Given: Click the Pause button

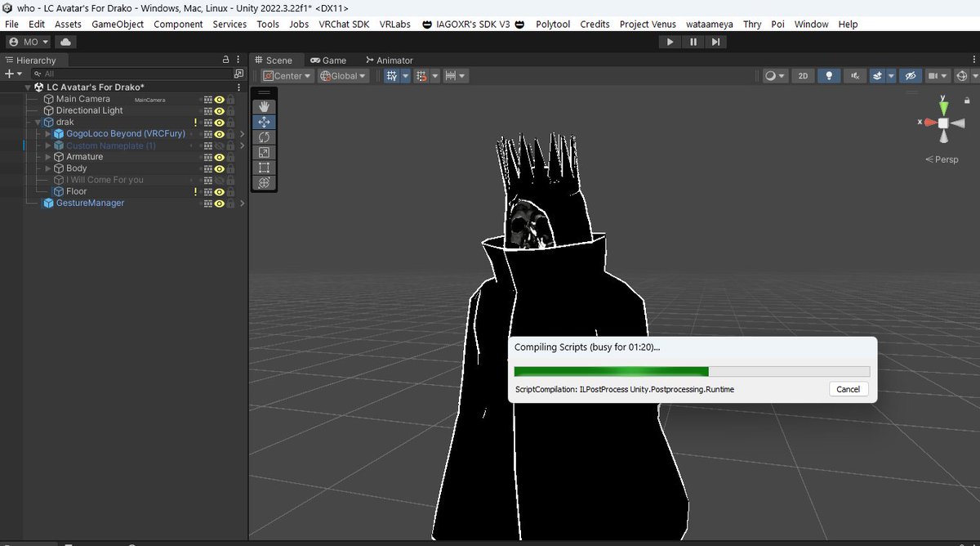Looking at the screenshot, I should pos(693,42).
